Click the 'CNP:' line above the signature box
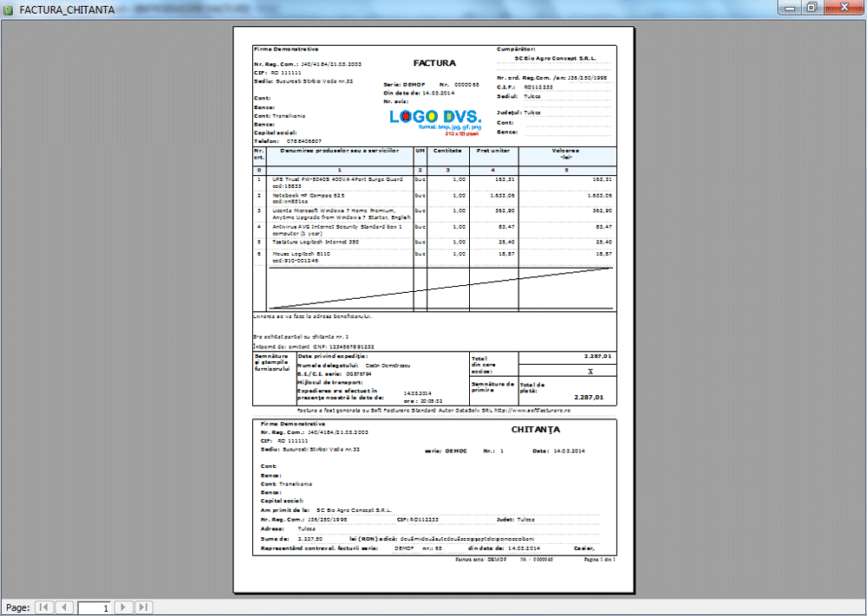Viewport: 867px width, 616px height. [314, 347]
